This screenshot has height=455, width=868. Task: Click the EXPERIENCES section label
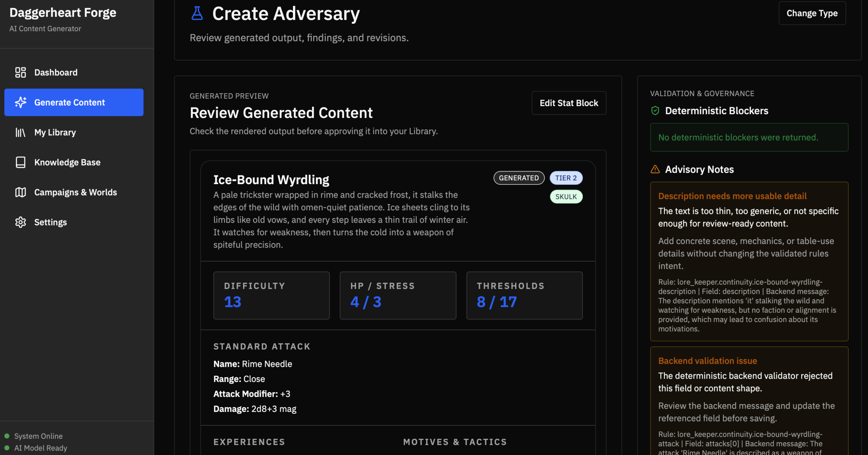(249, 442)
